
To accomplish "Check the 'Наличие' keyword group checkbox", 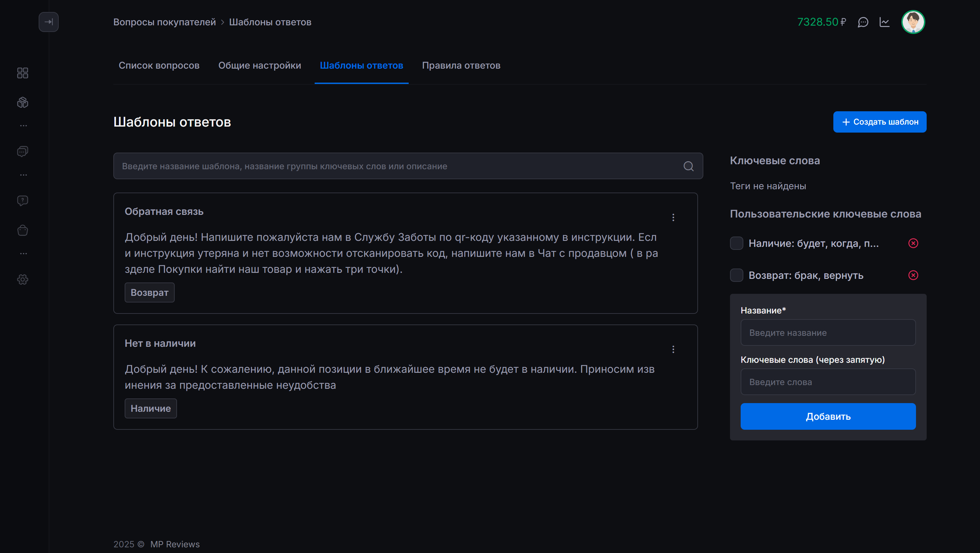I will pos(737,244).
